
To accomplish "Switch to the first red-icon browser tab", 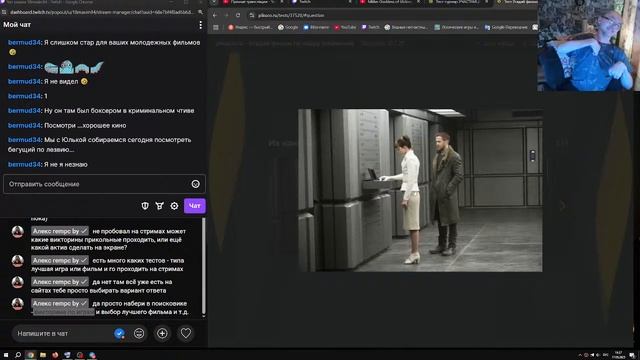I will click(253, 2).
